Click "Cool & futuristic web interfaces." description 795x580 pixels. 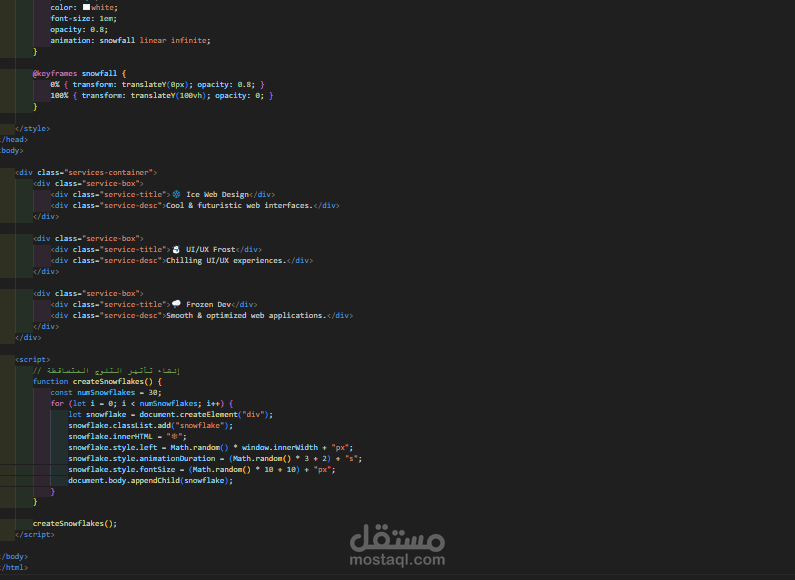239,205
